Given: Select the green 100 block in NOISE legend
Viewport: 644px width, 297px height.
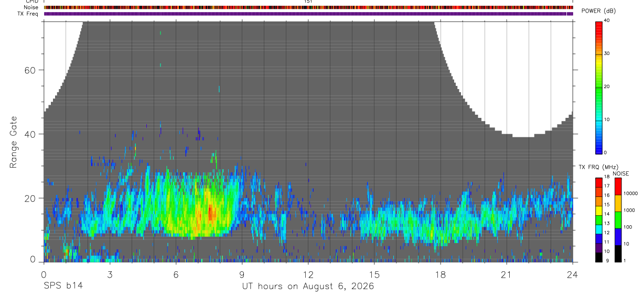Looking at the screenshot, I should (x=618, y=220).
